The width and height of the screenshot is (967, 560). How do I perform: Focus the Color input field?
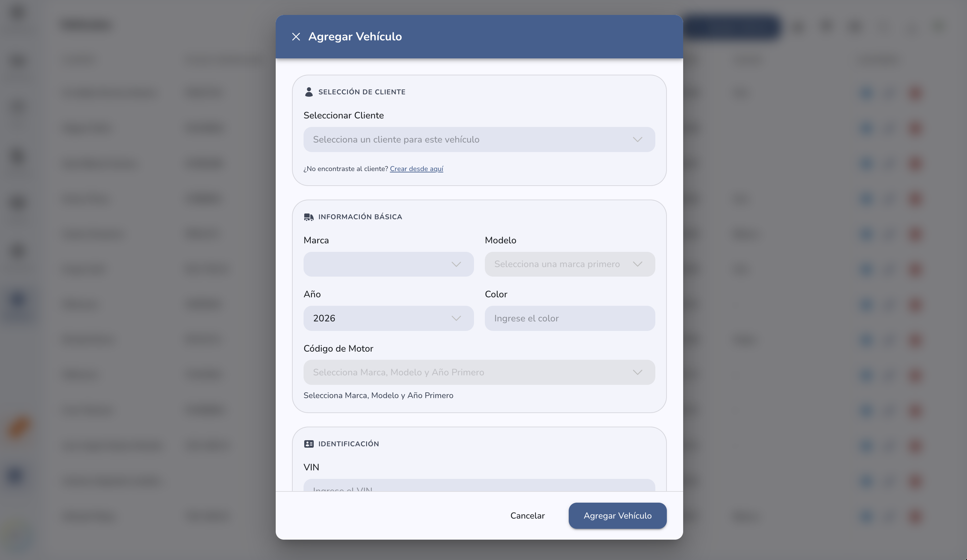click(569, 318)
